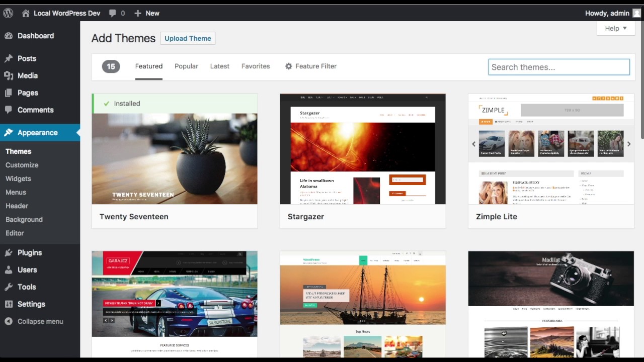Image resolution: width=644 pixels, height=362 pixels.
Task: Switch to the Favorites tab
Action: pos(256,66)
